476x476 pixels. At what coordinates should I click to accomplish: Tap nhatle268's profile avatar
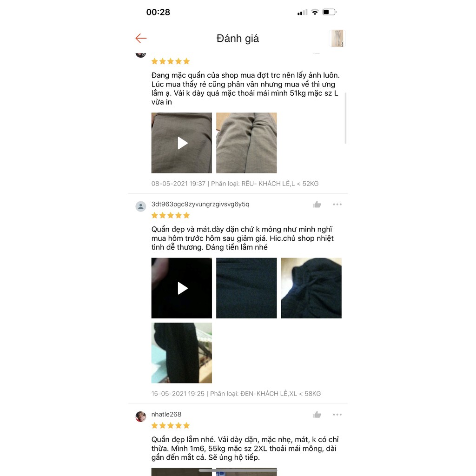pyautogui.click(x=140, y=416)
